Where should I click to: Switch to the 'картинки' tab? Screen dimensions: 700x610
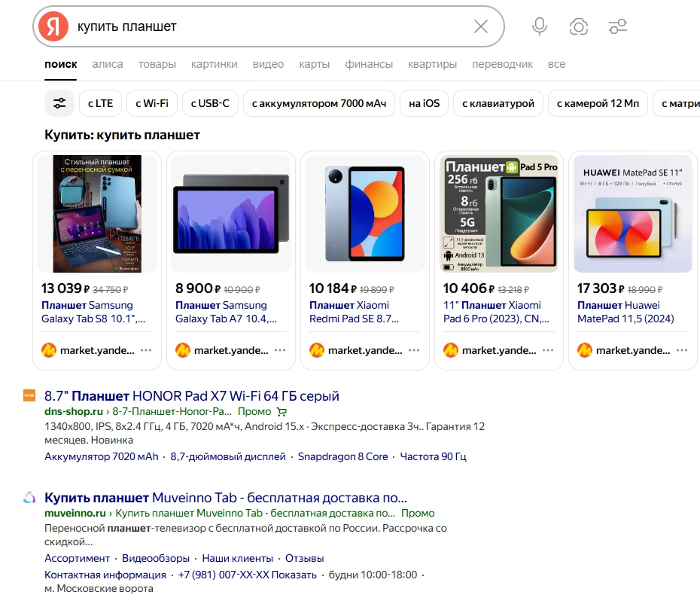point(214,64)
